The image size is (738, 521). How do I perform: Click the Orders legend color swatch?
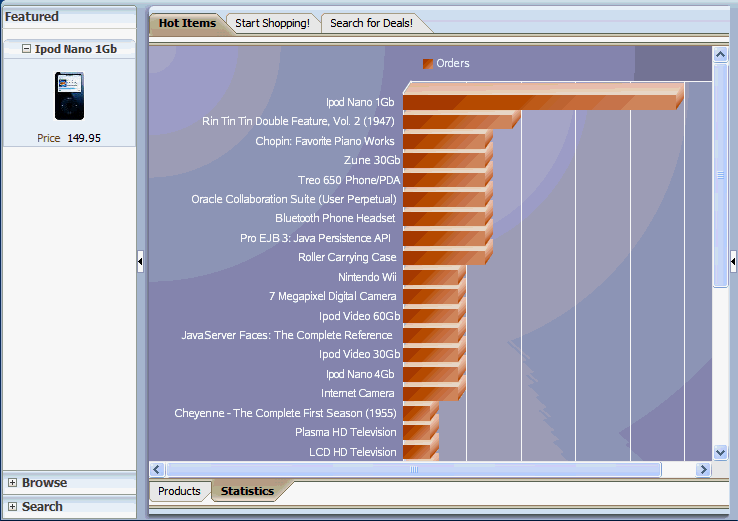click(427, 64)
